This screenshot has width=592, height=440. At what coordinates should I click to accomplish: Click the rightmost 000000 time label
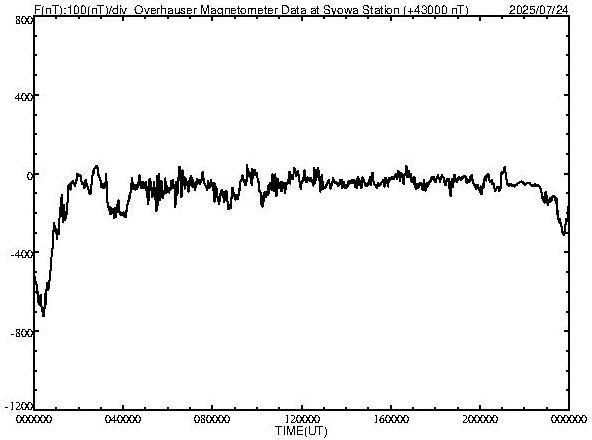(x=569, y=419)
